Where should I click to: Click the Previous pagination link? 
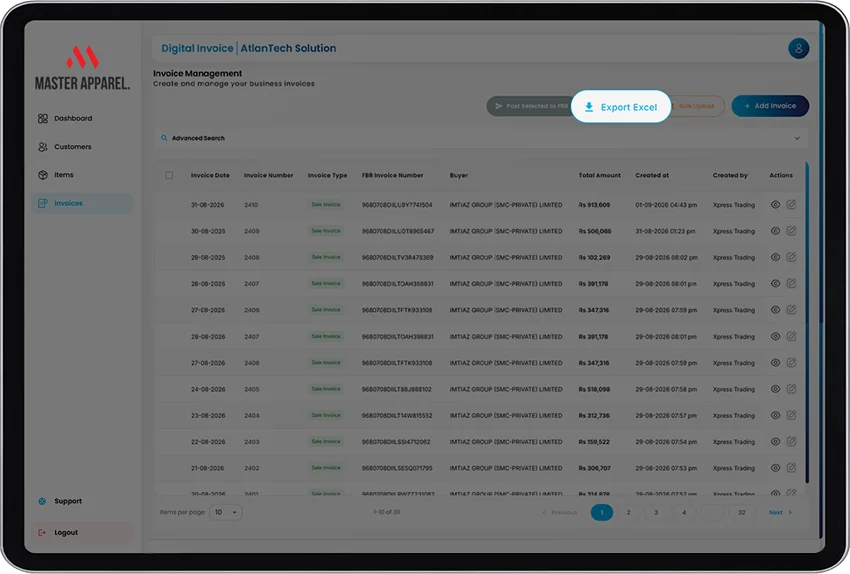[x=560, y=513]
